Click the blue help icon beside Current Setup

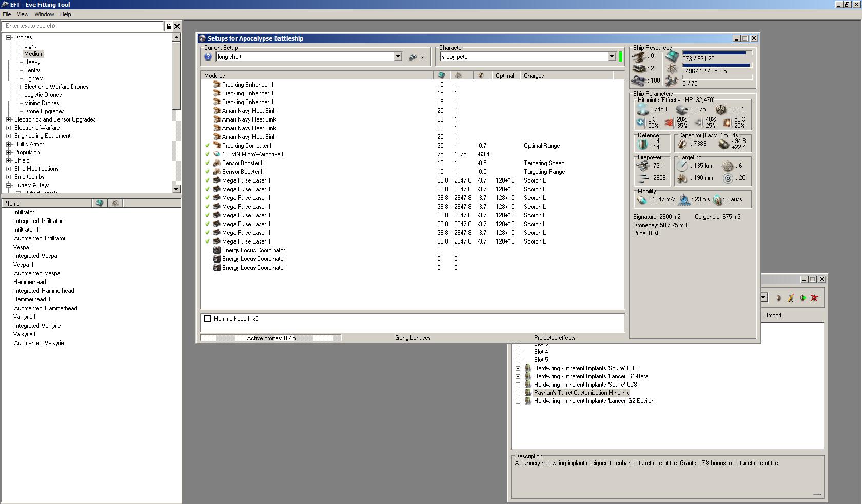[208, 57]
